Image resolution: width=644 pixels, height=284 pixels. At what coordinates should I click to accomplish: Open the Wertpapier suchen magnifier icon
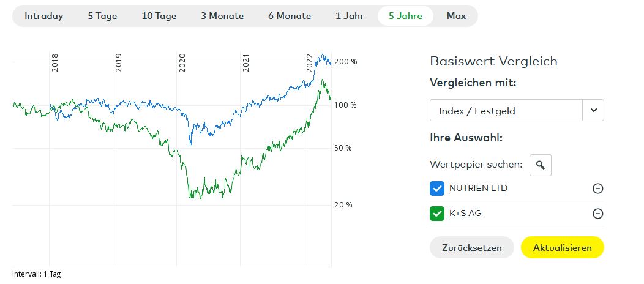[x=540, y=165]
